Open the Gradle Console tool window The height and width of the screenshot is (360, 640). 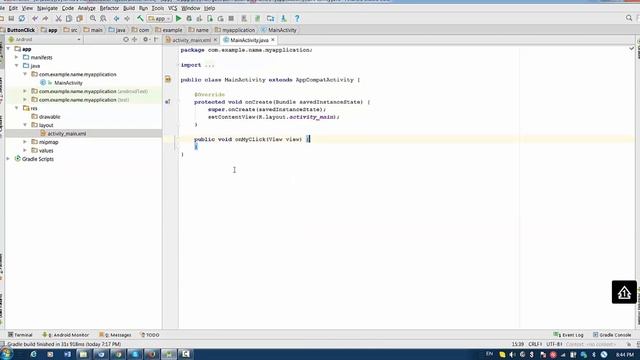[x=612, y=335]
